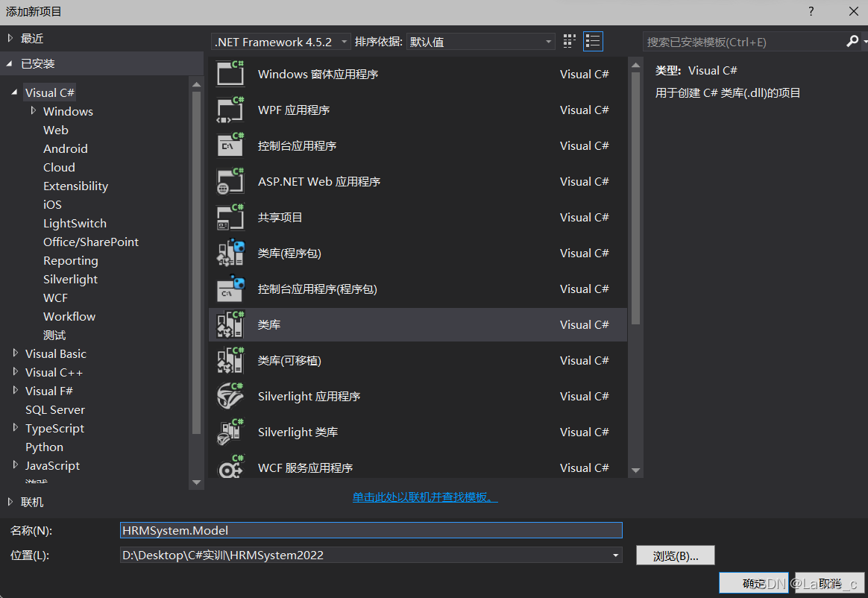The width and height of the screenshot is (868, 598).
Task: Collapse the 已安装 section
Action: [x=10, y=63]
